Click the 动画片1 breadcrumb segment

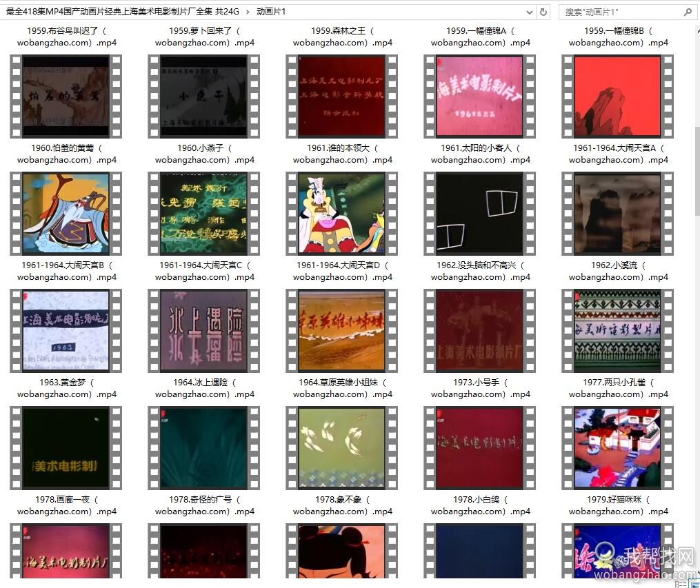[271, 12]
